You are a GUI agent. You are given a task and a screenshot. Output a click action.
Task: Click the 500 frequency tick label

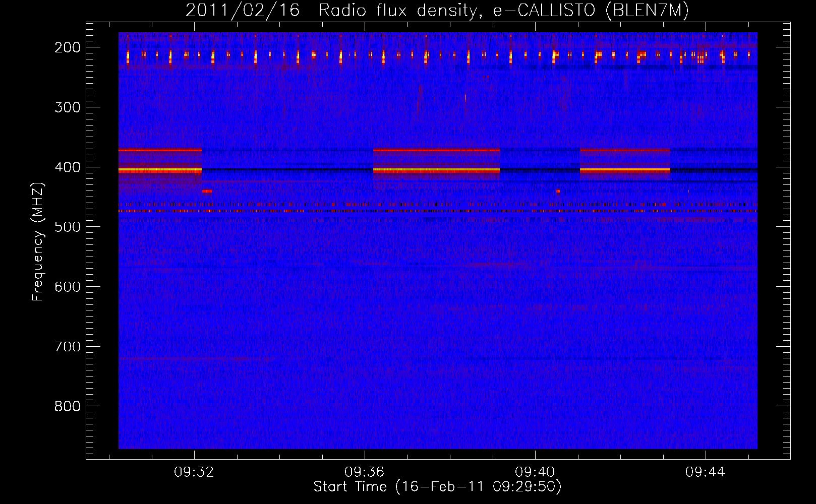68,227
